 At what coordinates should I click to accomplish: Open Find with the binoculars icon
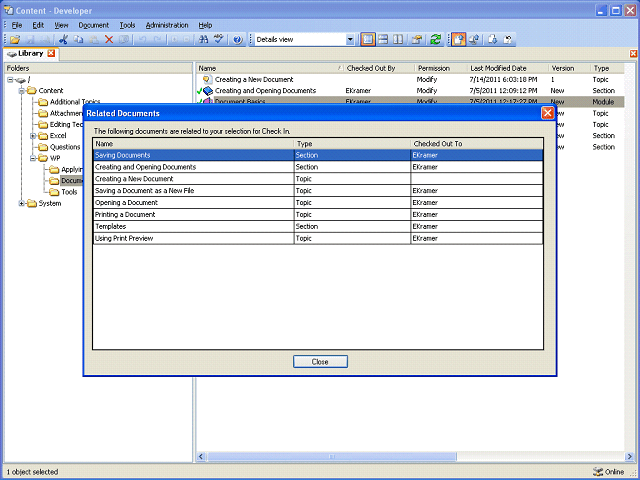click(x=203, y=39)
